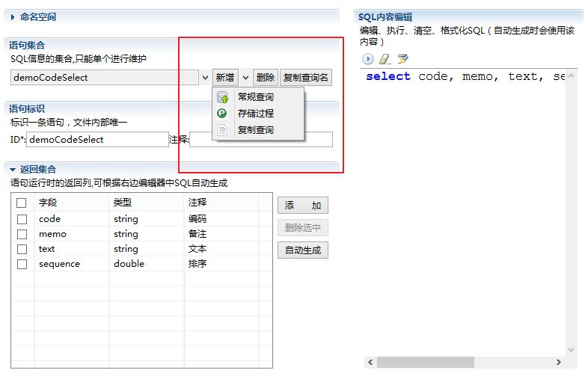The height and width of the screenshot is (379, 588).
Task: Click the 字段 column header
Action: [48, 203]
